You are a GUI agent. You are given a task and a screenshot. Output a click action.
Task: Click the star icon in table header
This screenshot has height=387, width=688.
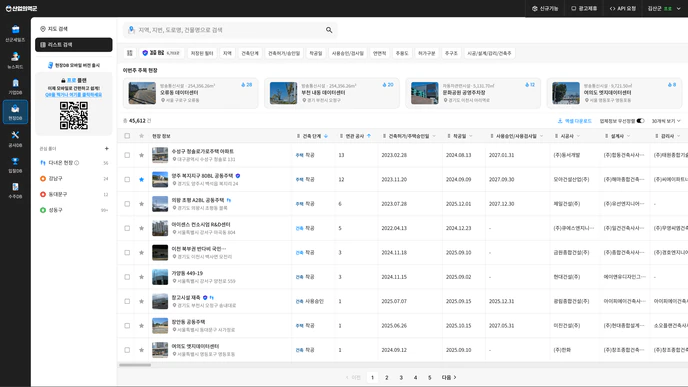pyautogui.click(x=141, y=136)
